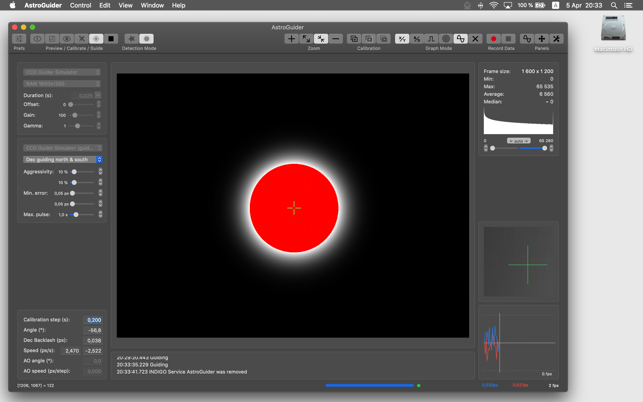Click the zoom to fit expand-arrows icon
The width and height of the screenshot is (643, 402).
[306, 39]
